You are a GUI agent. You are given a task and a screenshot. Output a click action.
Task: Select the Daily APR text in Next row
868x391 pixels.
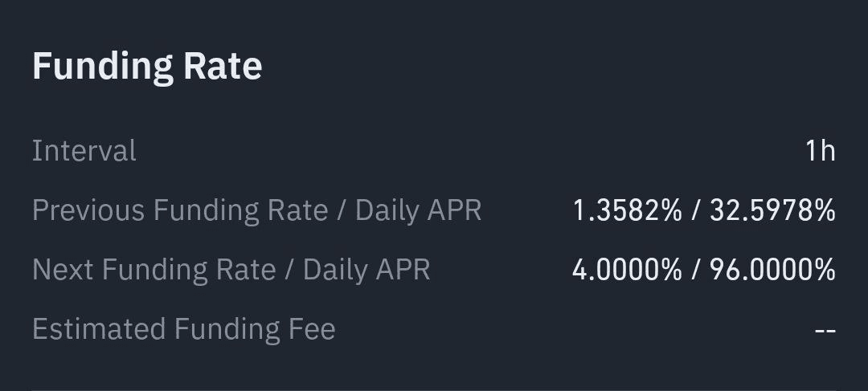pos(366,270)
